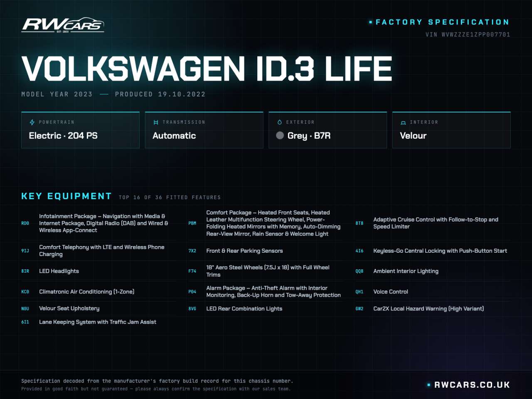532x399 pixels.
Task: Click the Key Equipment heading
Action: 66,196
